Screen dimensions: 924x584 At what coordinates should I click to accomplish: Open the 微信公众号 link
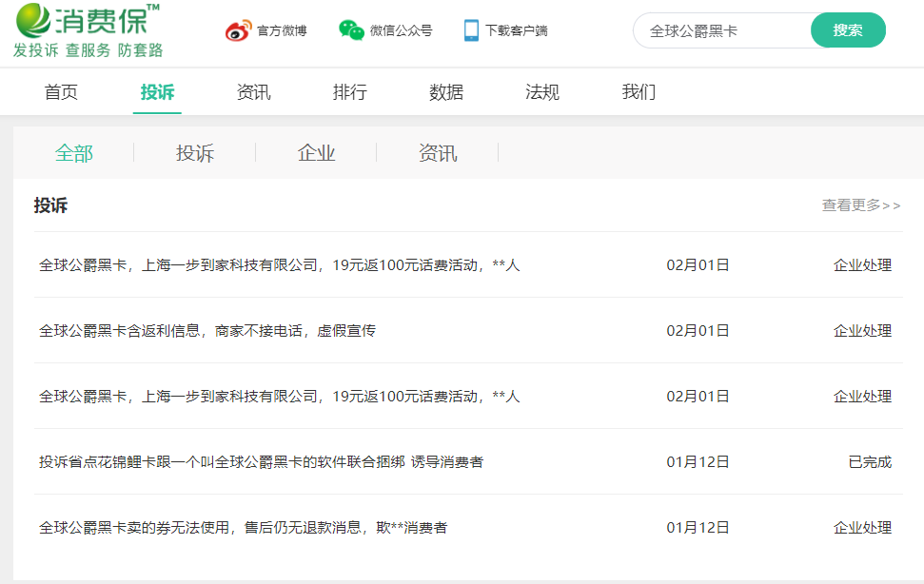[x=401, y=30]
